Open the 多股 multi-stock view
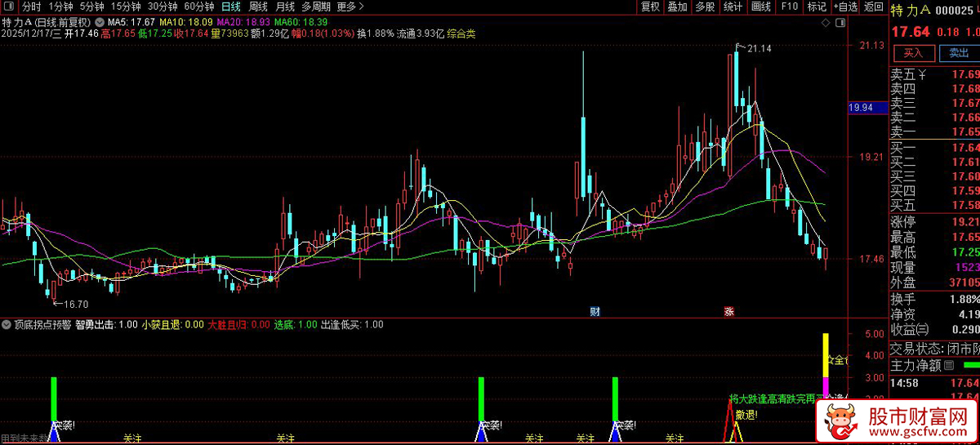The image size is (980, 445). 705,7
